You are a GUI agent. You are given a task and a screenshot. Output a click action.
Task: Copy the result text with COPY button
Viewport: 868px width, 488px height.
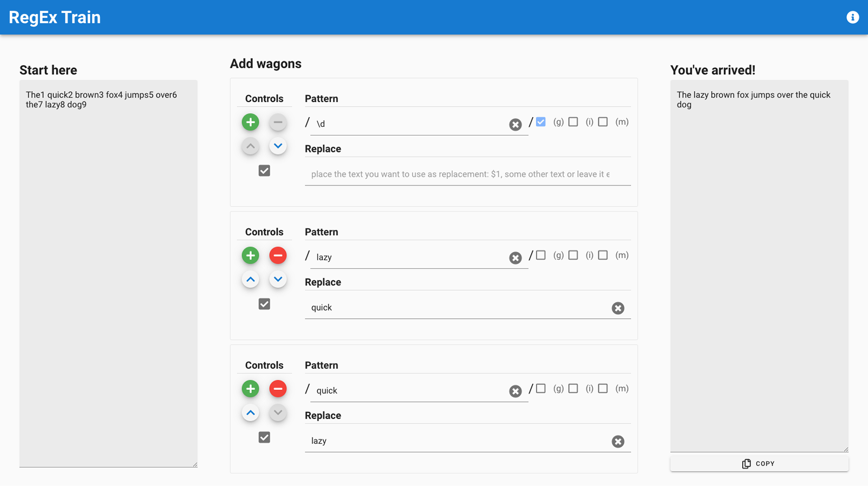click(x=759, y=464)
